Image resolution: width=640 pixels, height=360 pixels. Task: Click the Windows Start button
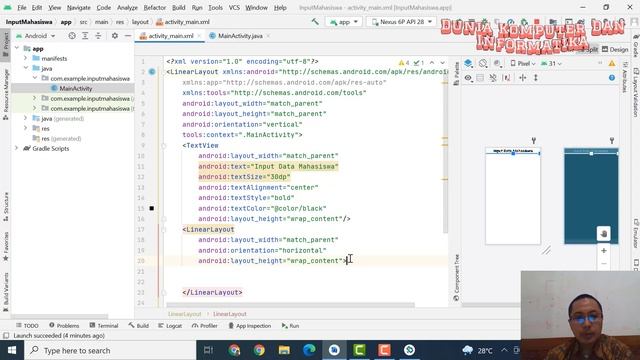click(12, 350)
